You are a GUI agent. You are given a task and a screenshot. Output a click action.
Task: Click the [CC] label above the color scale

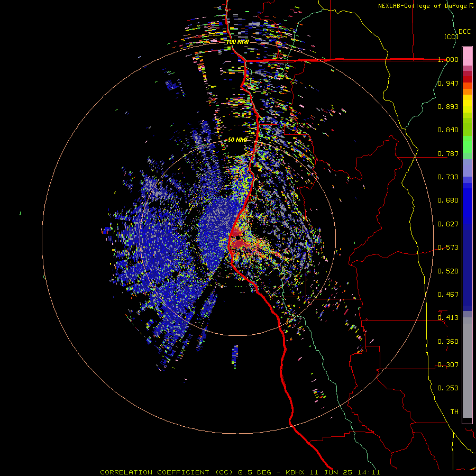tap(451, 36)
